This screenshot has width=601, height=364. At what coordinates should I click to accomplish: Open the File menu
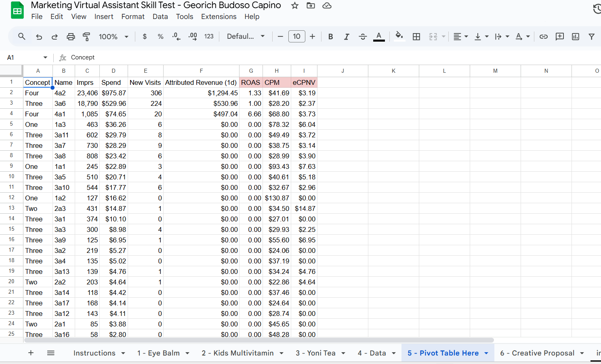37,17
